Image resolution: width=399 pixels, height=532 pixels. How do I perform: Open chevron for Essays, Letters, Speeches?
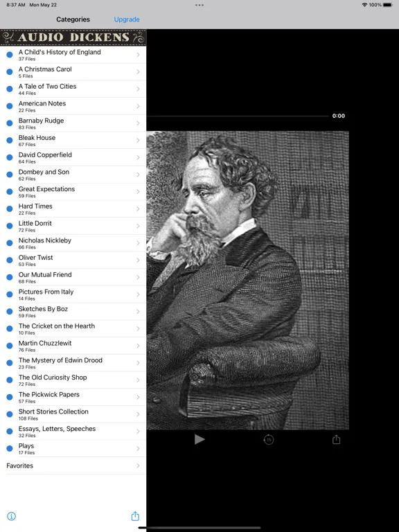pos(138,432)
